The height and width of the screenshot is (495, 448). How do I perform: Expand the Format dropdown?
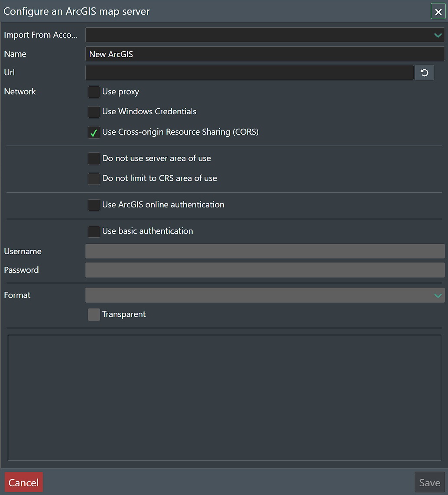click(265, 295)
